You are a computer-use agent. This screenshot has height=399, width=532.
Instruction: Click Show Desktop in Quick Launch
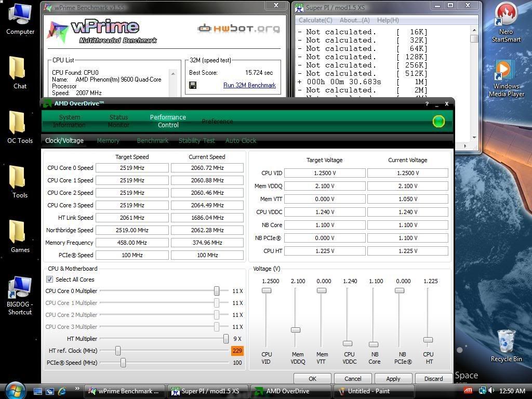pyautogui.click(x=37, y=391)
